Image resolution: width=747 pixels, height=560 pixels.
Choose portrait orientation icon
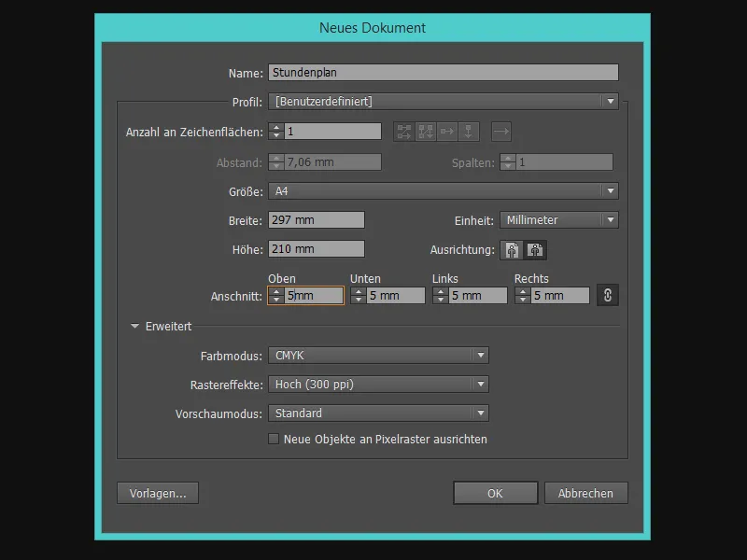512,250
